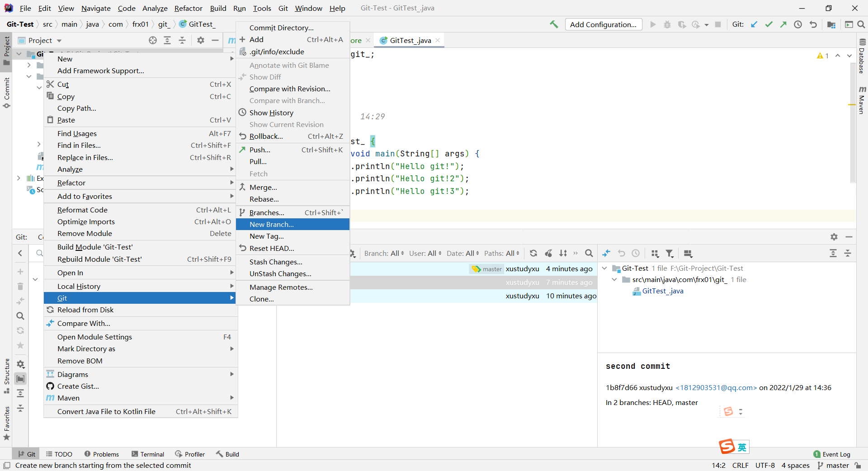Click Git Commit checkmark icon in toolbar
This screenshot has height=471, width=868.
(769, 24)
